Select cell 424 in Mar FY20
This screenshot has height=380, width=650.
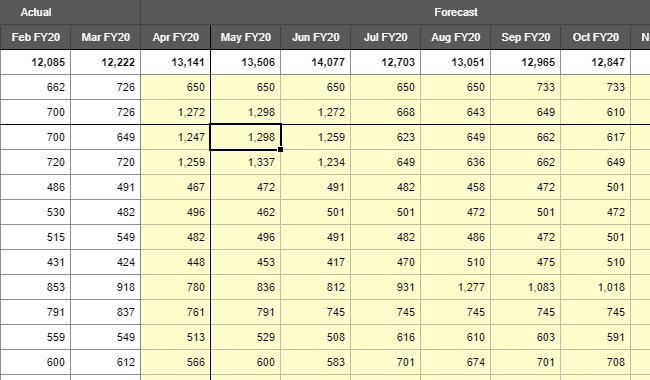click(106, 262)
